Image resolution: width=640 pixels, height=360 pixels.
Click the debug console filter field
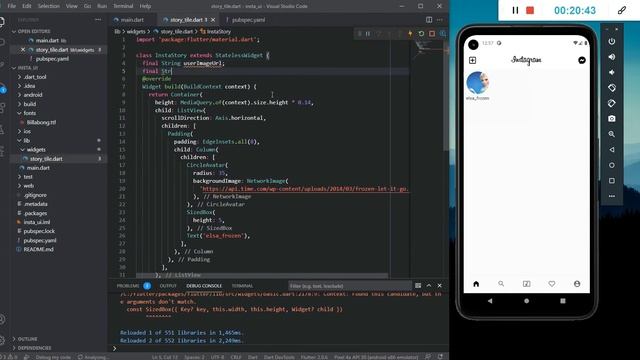[x=350, y=286]
